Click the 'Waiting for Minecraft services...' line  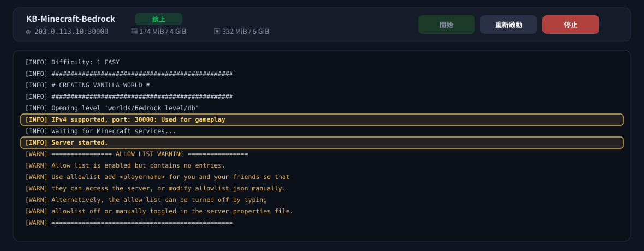100,131
